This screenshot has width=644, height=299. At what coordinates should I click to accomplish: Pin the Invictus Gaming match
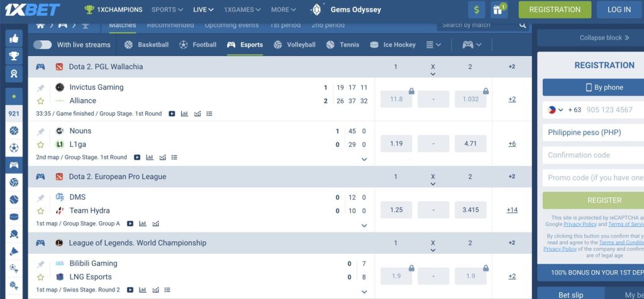41,87
